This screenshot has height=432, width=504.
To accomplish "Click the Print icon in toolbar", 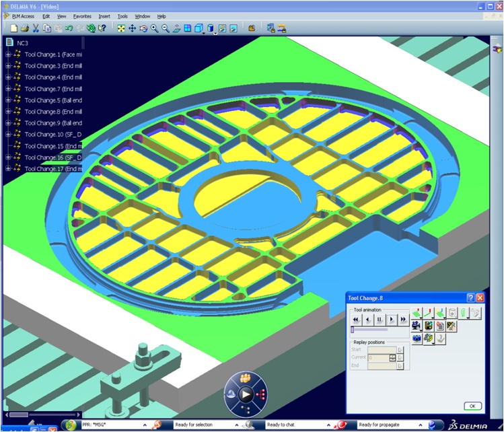I will tap(25, 28).
